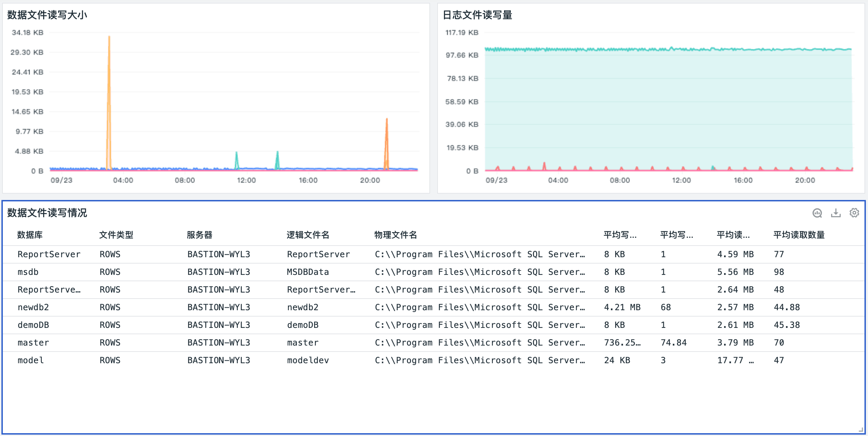The height and width of the screenshot is (436, 868).
Task: Select the newdb2 database cell
Action: [x=33, y=307]
